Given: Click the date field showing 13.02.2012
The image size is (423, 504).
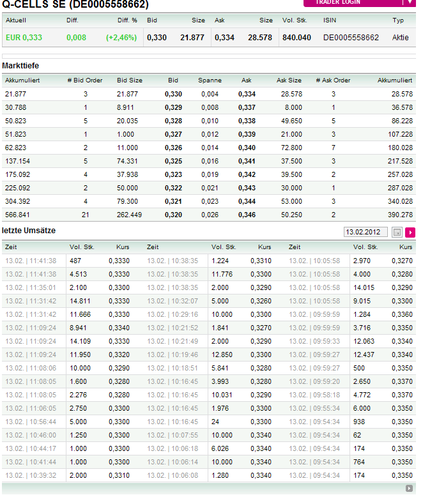Looking at the screenshot, I should 365,233.
